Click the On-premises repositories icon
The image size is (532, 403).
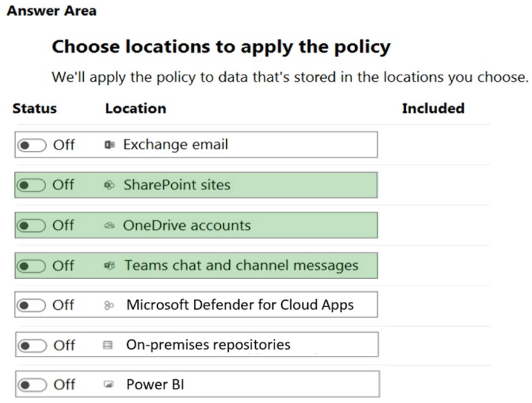[x=107, y=345]
